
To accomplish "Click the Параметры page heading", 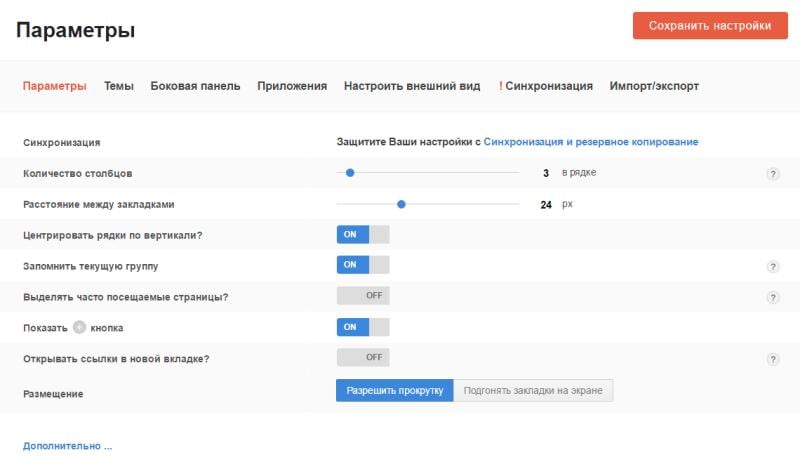I will pos(76,30).
